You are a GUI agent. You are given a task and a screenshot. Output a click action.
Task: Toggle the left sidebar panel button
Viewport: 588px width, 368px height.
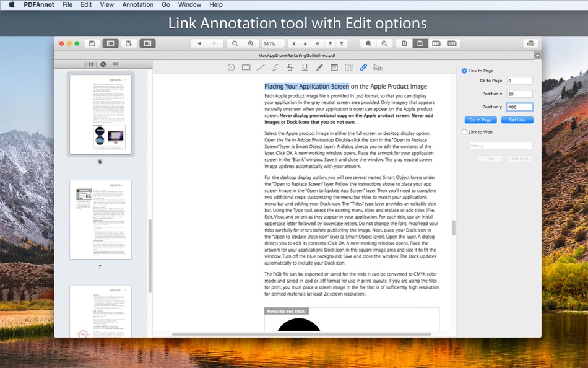pos(111,43)
